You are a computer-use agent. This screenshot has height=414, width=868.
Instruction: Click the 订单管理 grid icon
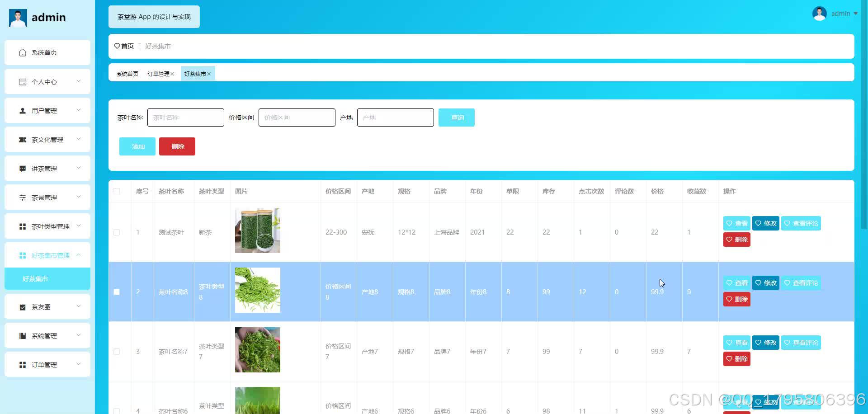(x=23, y=365)
